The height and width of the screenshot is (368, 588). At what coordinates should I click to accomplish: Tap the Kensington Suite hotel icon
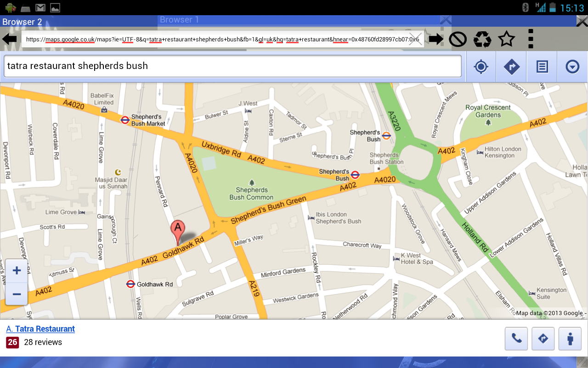532,293
